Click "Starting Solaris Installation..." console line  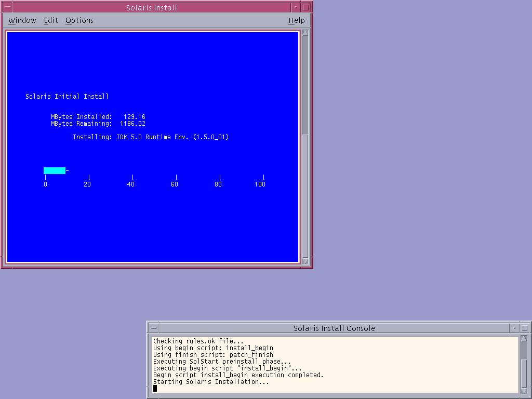tap(211, 382)
